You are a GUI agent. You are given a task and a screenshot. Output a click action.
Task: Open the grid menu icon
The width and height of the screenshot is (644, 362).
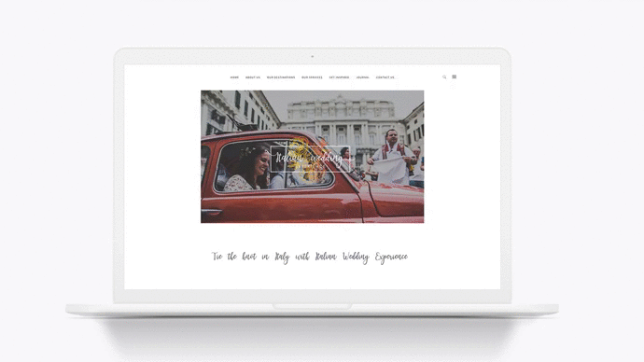point(455,77)
